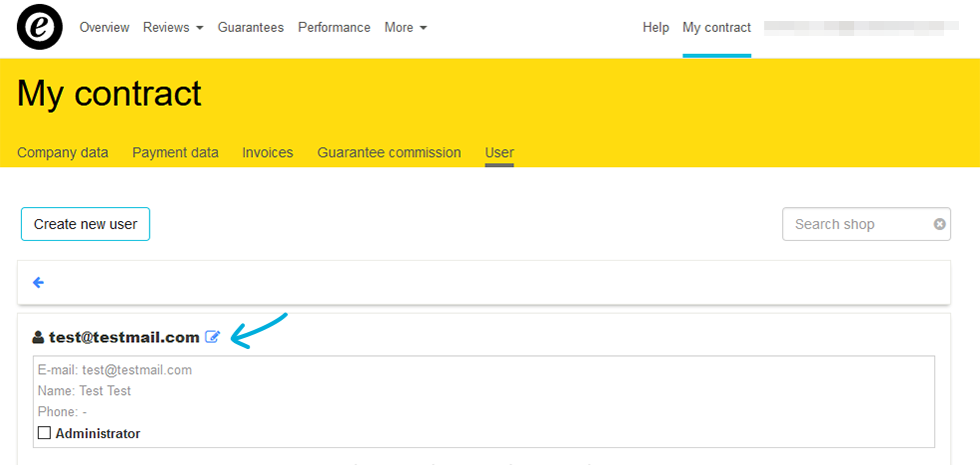
Task: Click the E-mail: test@testmail.com line
Action: pos(115,370)
